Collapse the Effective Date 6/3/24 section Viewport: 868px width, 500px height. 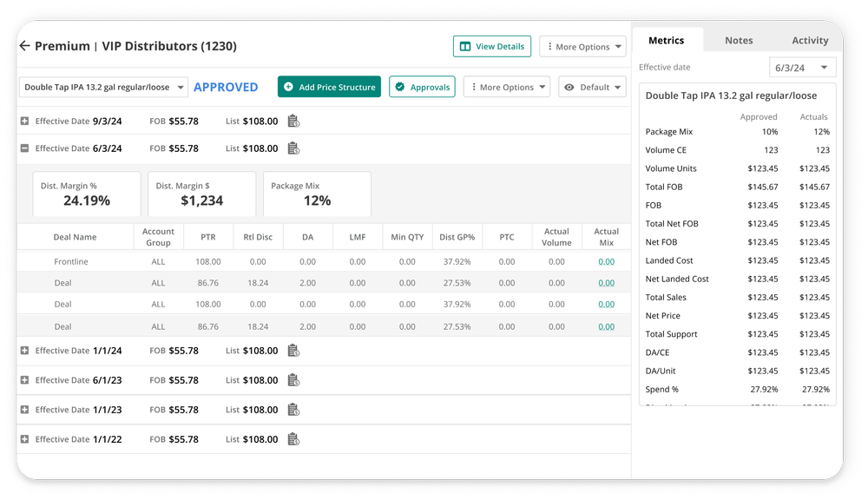point(23,148)
